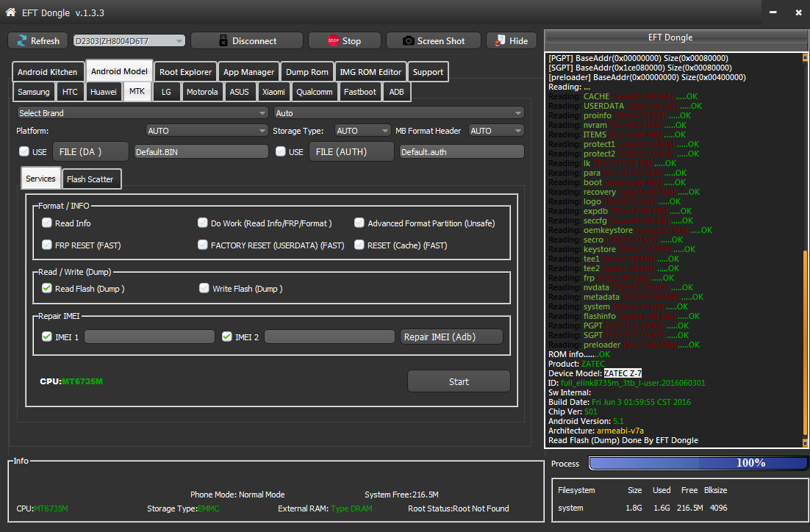
Task: Switch to Android Kitchen tab
Action: (47, 72)
